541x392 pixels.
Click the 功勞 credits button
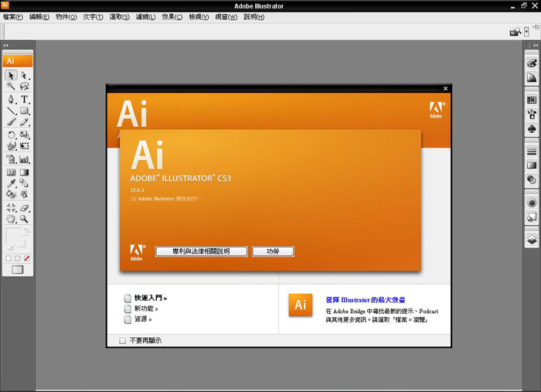pos(273,251)
